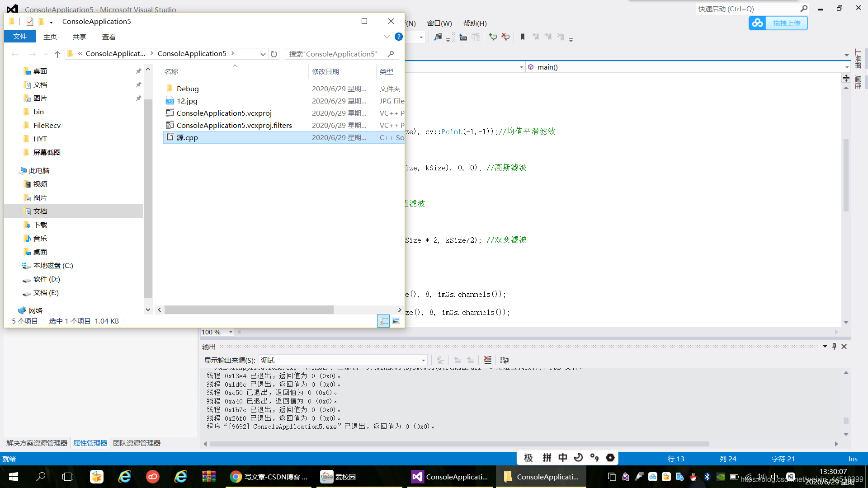Click the ConsoleApplication5 search box
Image resolution: width=868 pixels, height=488 pixels.
(342, 54)
